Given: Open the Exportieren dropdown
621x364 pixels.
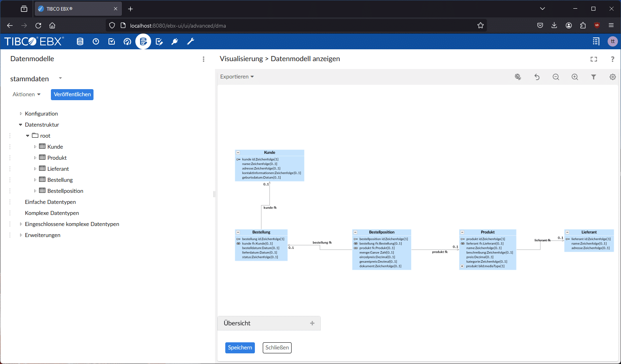Looking at the screenshot, I should tap(237, 77).
